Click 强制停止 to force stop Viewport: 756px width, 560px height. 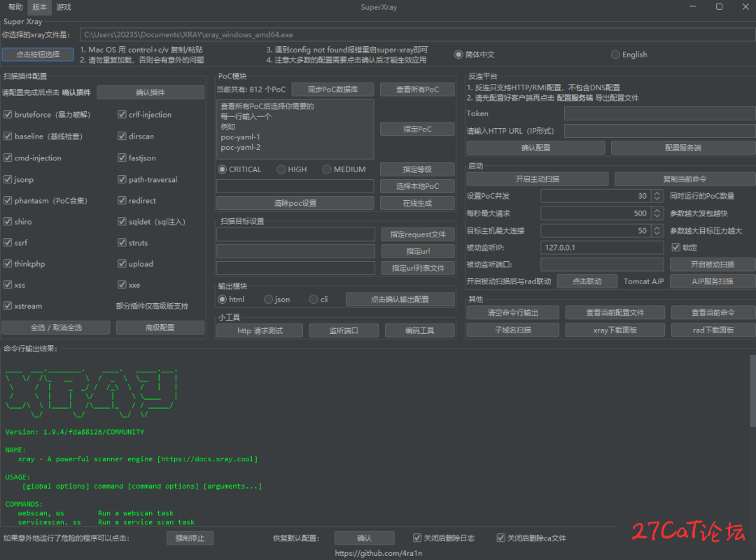[x=190, y=538]
